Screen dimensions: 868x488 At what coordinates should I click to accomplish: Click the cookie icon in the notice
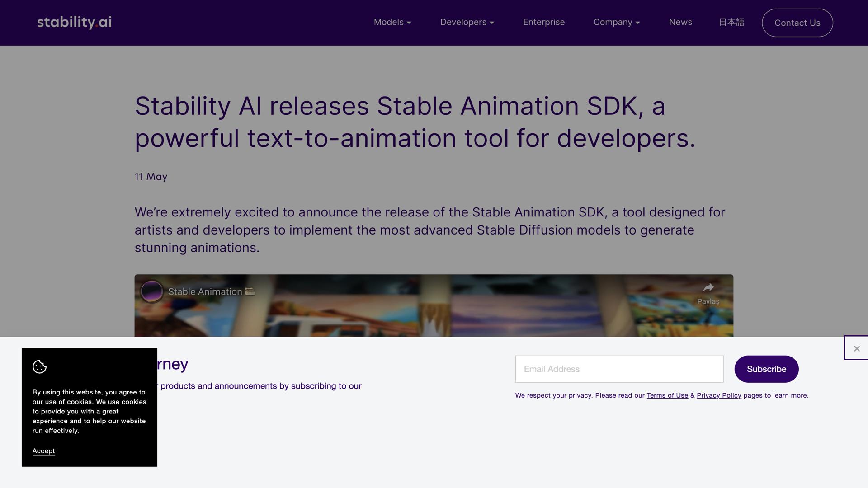click(39, 367)
